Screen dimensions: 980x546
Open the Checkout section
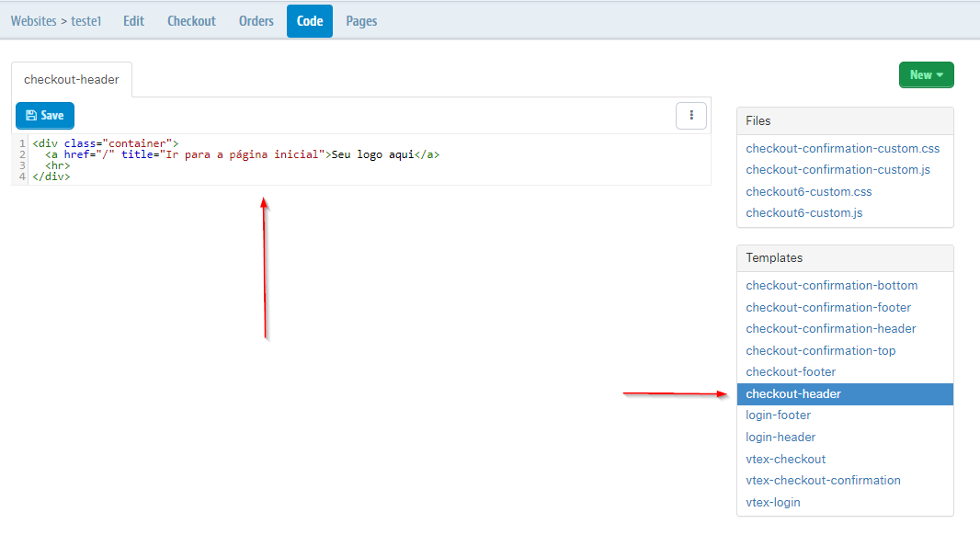tap(191, 20)
